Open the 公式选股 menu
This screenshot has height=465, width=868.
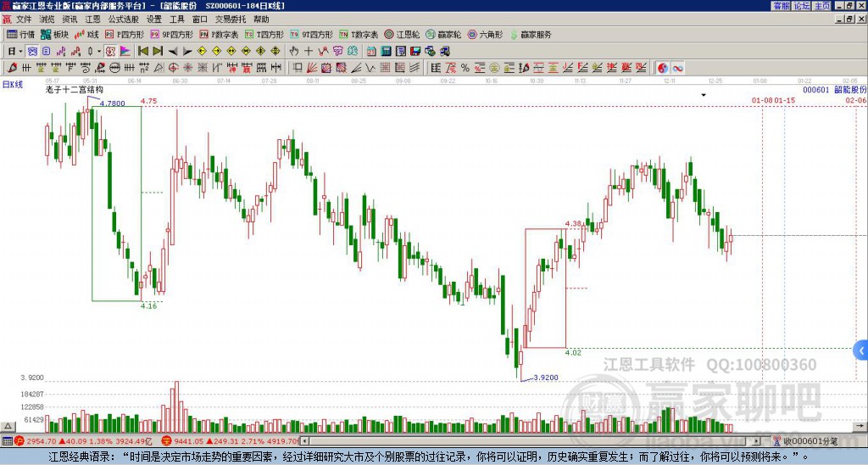[x=124, y=20]
